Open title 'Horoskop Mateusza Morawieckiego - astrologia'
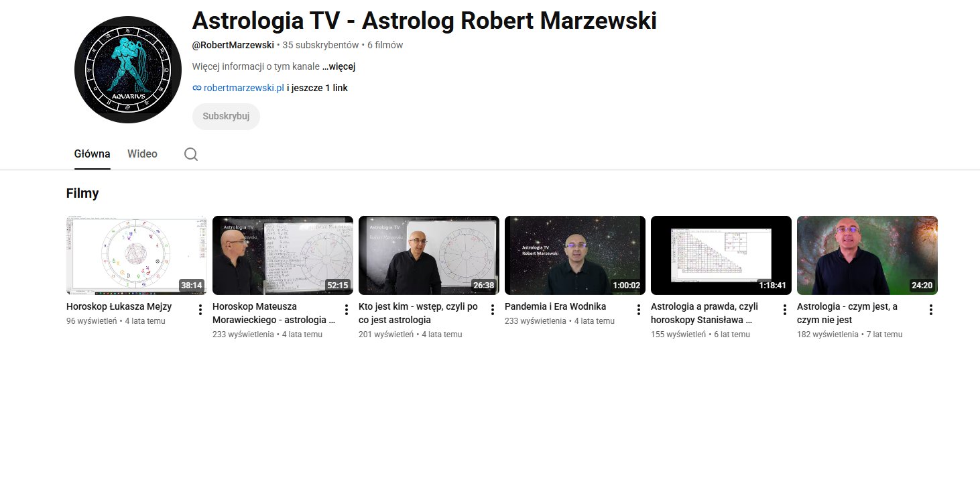980x480 pixels. (x=273, y=313)
